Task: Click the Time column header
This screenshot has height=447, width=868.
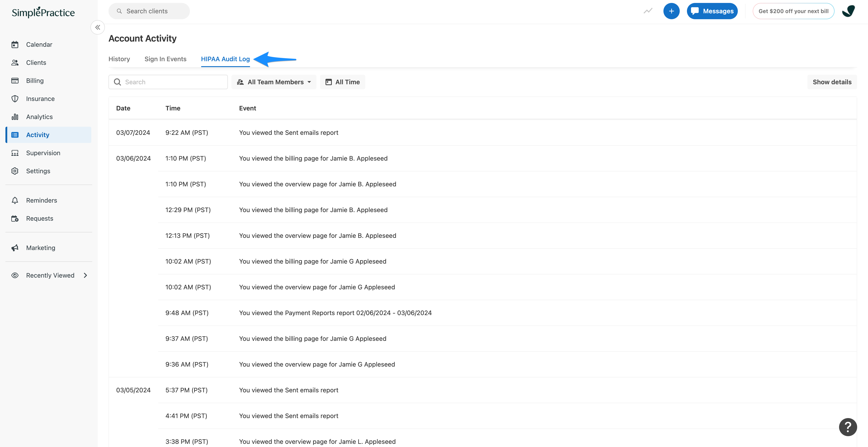Action: point(173,108)
